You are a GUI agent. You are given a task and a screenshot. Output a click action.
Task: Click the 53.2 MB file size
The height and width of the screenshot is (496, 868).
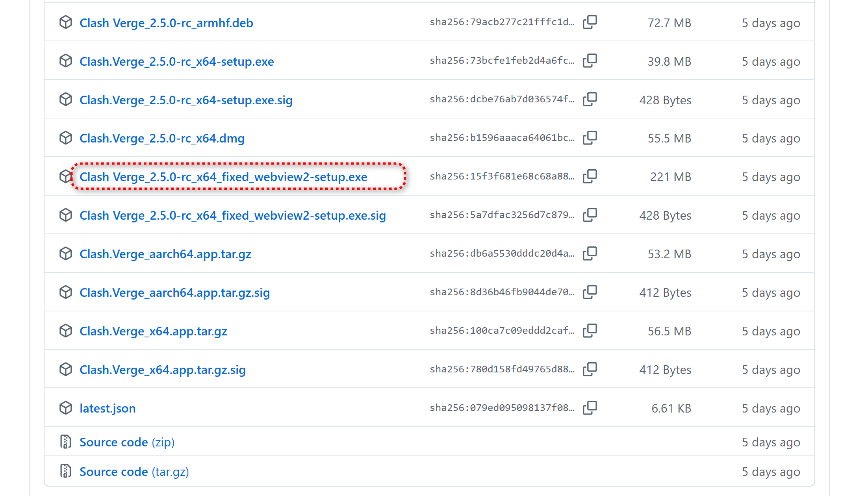(670, 254)
